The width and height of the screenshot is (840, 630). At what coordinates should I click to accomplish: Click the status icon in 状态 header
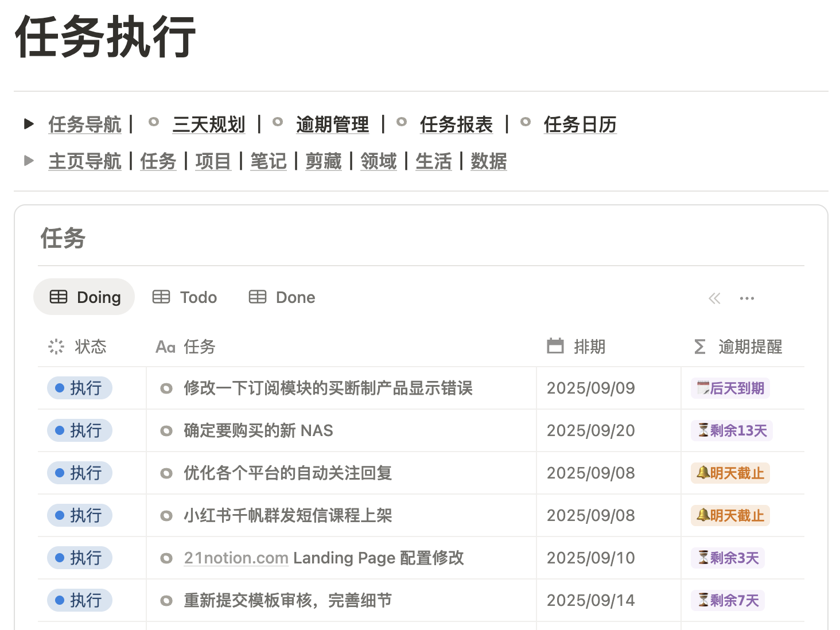point(56,347)
